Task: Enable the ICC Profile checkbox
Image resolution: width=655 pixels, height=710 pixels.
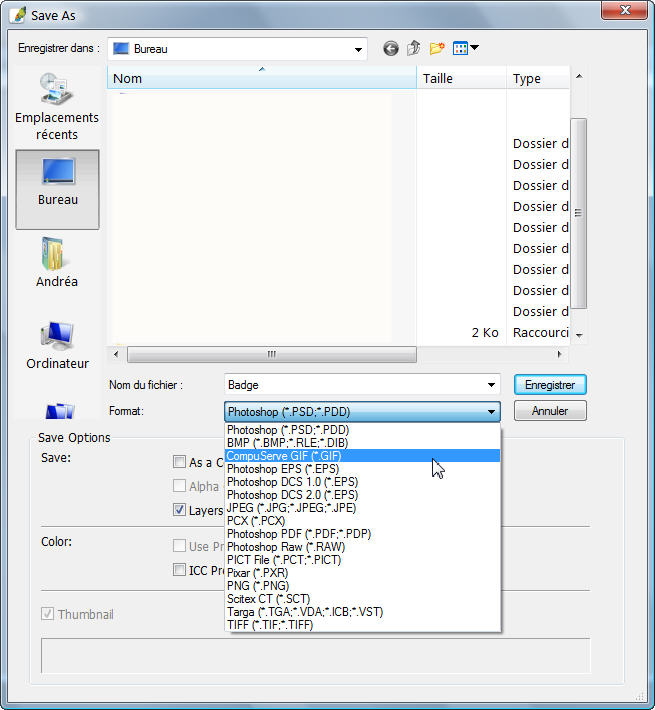Action: pos(179,570)
